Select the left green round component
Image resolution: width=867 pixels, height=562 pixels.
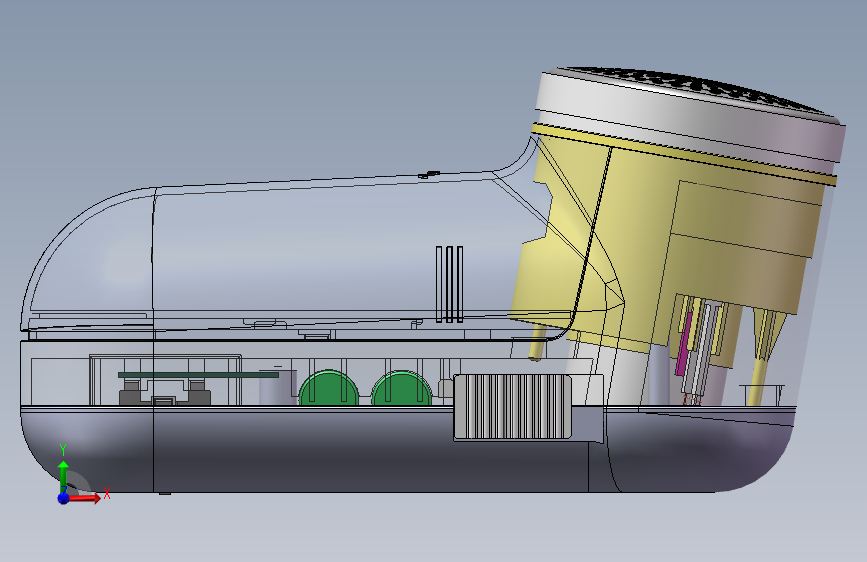328,388
